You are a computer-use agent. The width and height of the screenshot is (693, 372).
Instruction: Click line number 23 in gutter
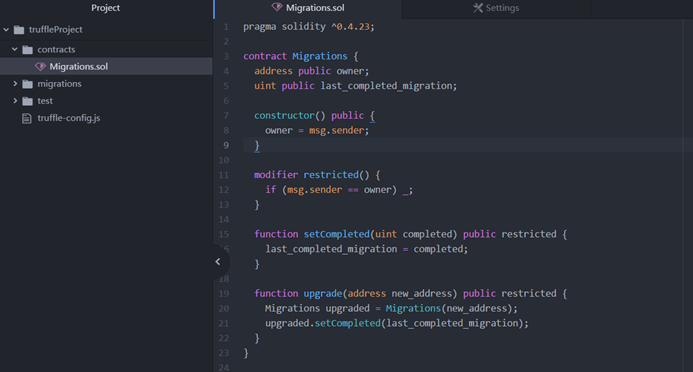point(224,353)
